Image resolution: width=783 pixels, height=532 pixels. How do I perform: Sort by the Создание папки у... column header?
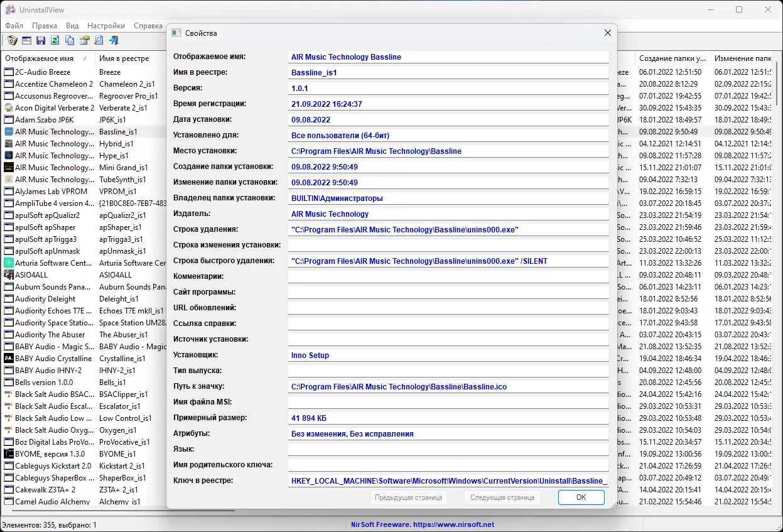[672, 58]
